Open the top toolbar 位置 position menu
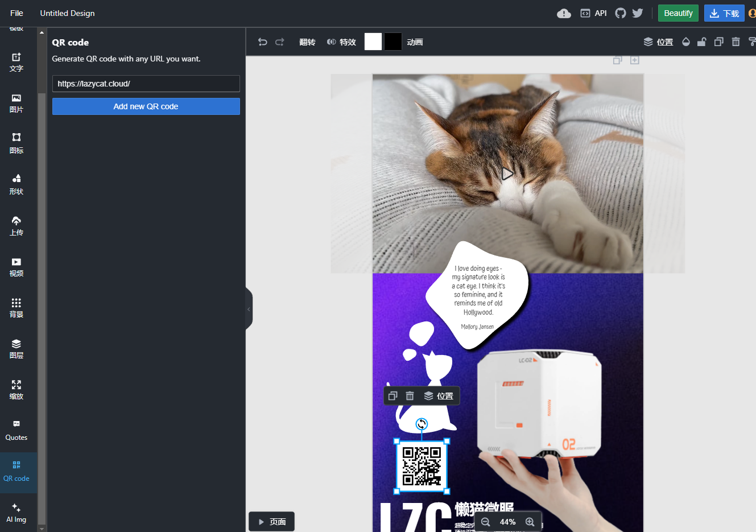 (658, 42)
